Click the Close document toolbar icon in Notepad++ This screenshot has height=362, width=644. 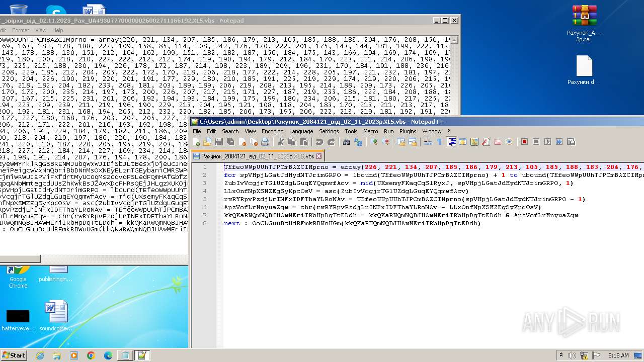[x=243, y=142]
